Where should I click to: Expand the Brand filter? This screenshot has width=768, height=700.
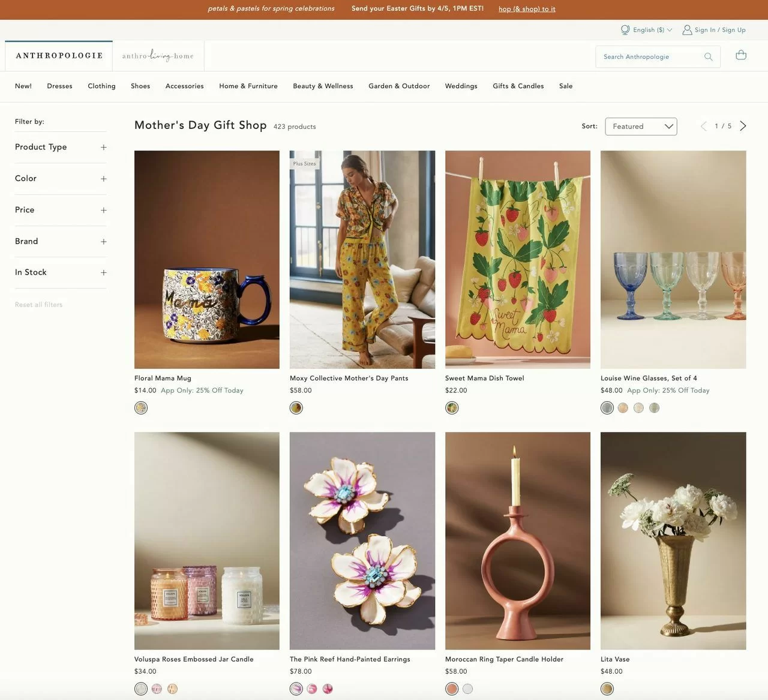click(x=61, y=241)
